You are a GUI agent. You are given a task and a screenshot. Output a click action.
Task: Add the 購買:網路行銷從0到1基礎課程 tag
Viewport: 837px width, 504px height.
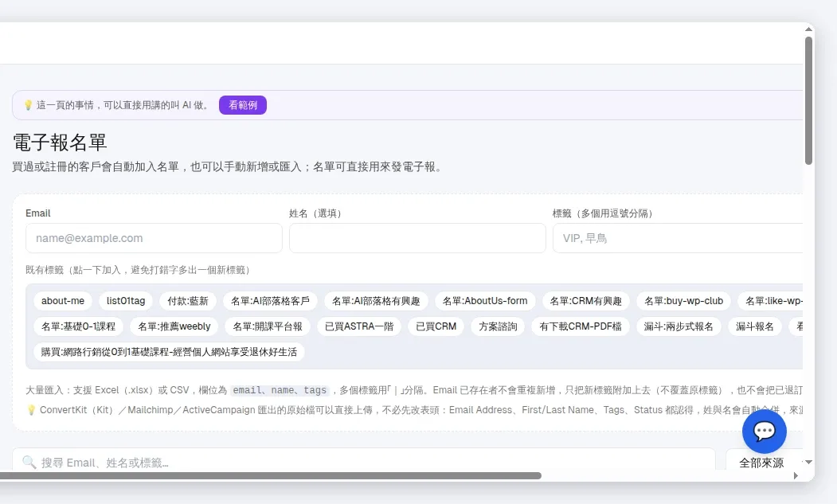click(x=169, y=353)
